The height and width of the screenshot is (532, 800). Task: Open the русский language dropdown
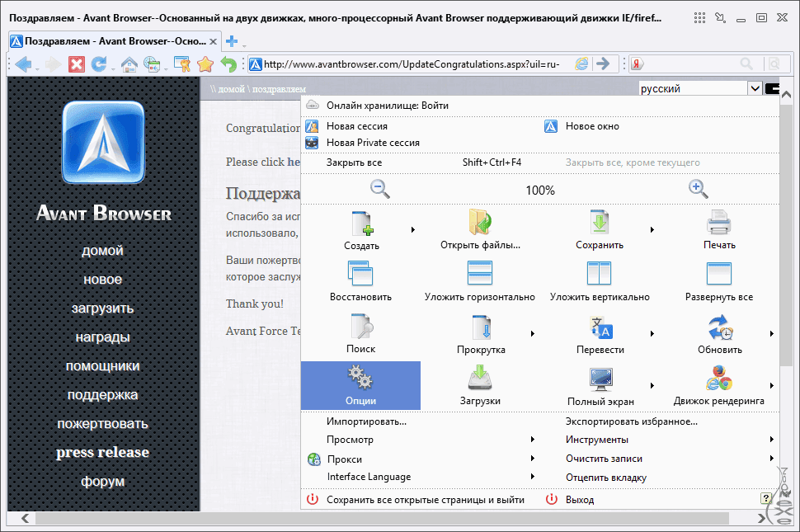tap(755, 89)
